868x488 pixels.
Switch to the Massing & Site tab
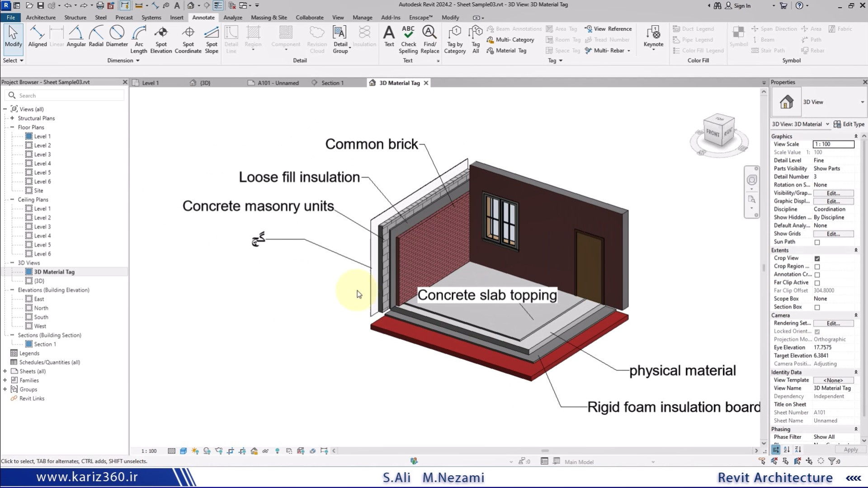269,18
